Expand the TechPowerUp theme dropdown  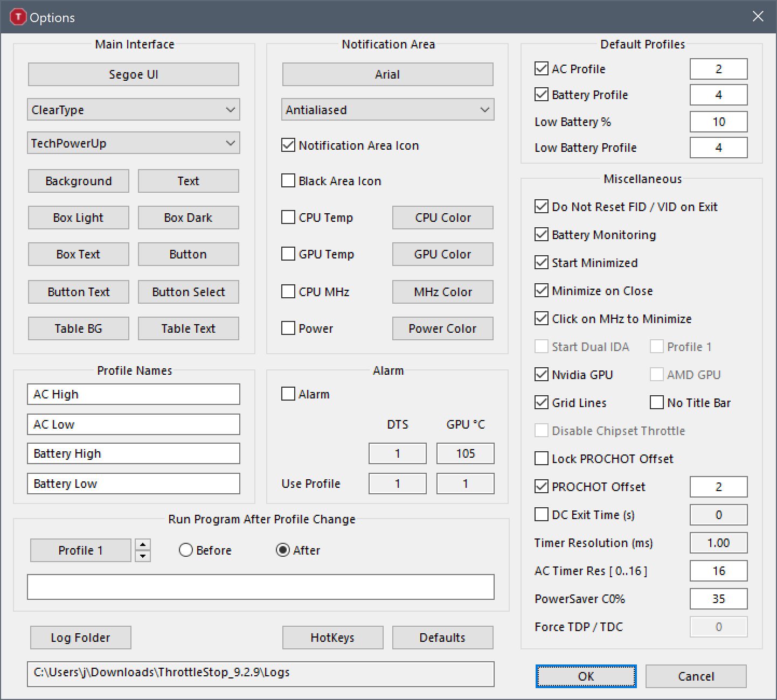coord(134,143)
